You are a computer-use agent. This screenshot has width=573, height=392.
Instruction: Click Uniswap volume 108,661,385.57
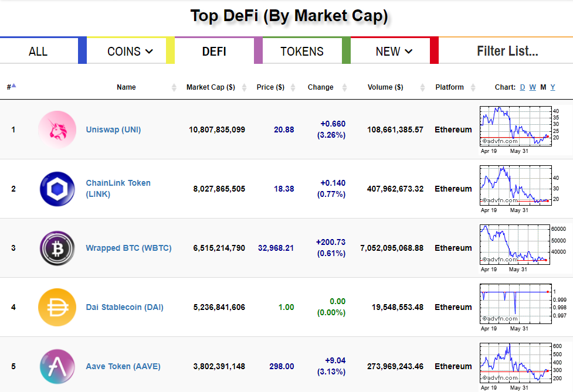click(x=395, y=129)
